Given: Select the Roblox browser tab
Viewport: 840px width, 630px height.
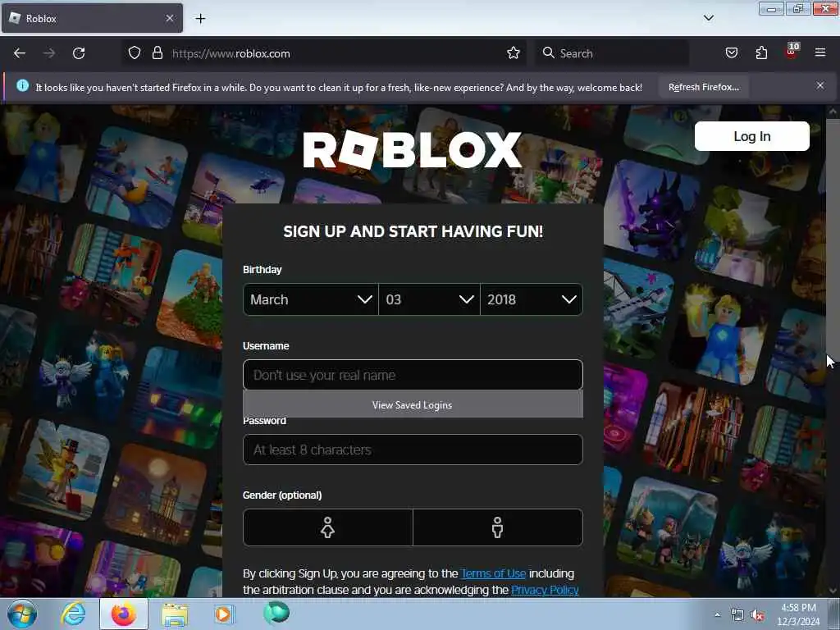Looking at the screenshot, I should [92, 18].
